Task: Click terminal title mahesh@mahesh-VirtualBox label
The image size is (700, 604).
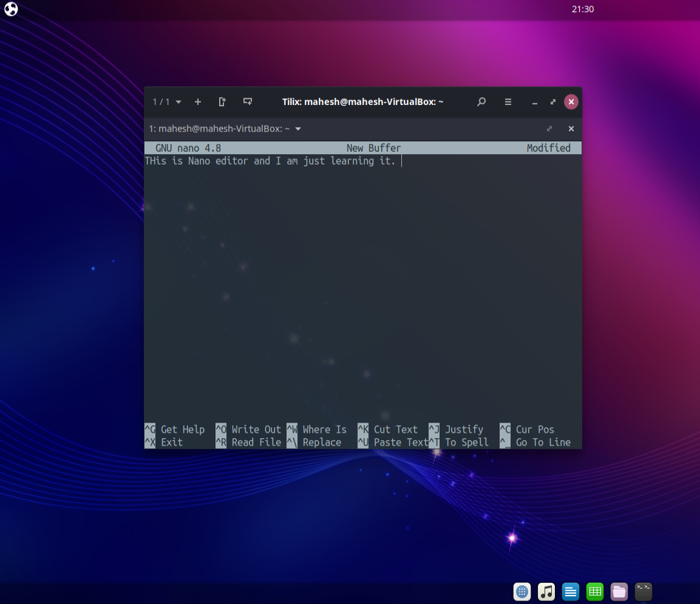Action: [220, 129]
